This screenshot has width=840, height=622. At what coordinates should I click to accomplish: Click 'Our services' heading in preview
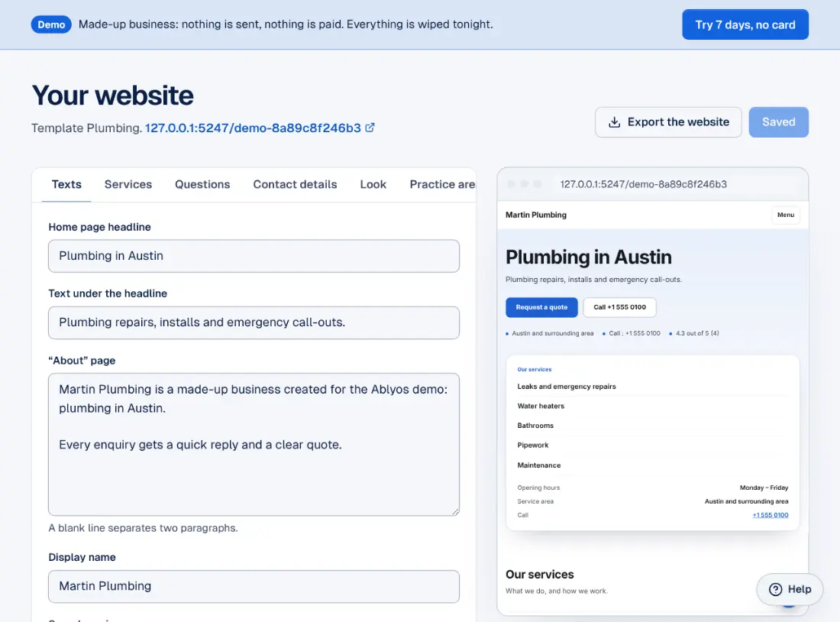(539, 575)
